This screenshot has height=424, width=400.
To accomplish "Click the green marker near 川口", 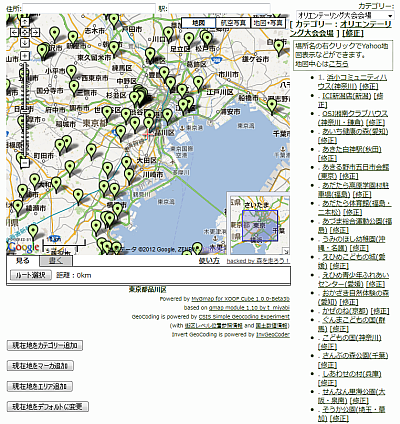I will [x=169, y=34].
